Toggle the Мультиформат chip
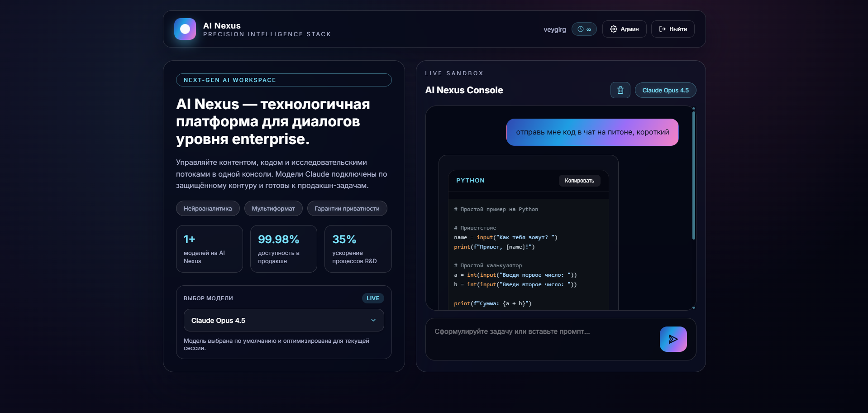Image resolution: width=868 pixels, height=413 pixels. coord(273,208)
